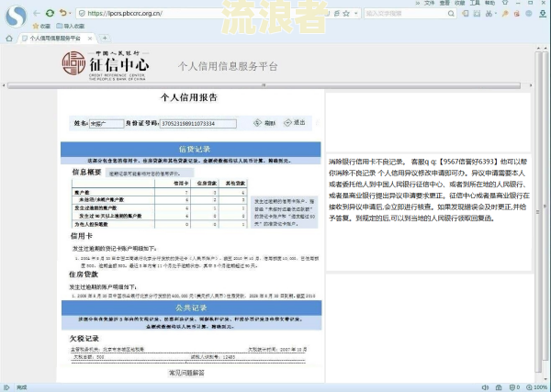Go back with the back arrow
This screenshot has height=392, width=551.
coord(37,14)
